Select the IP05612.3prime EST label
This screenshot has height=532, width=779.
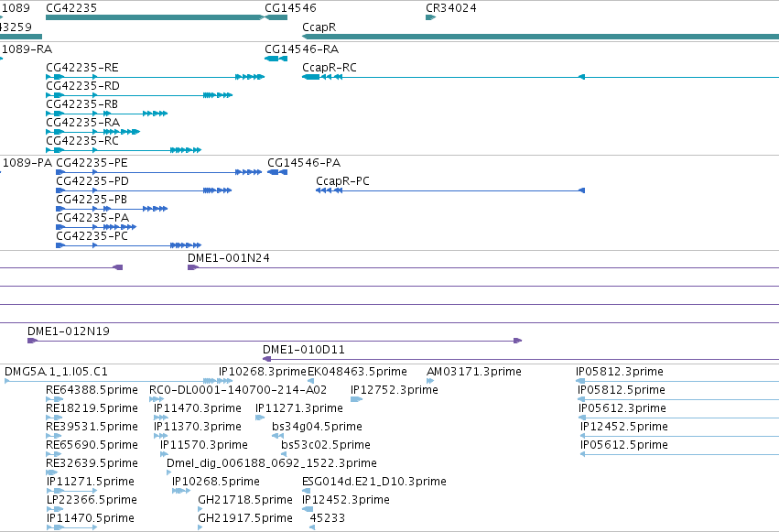point(622,408)
